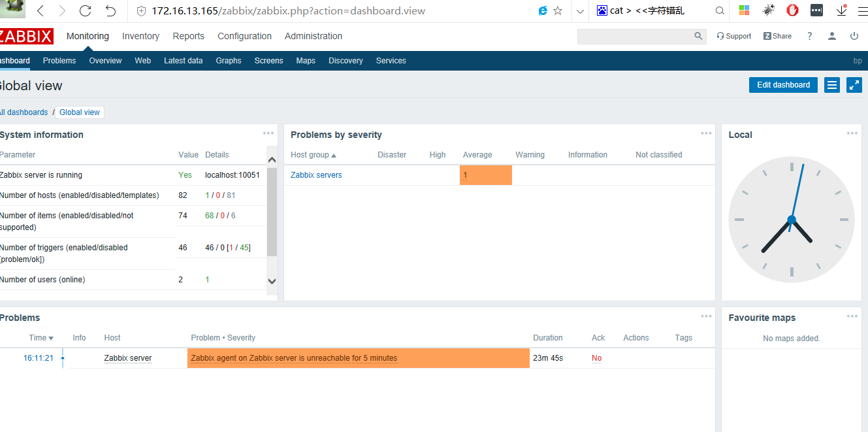Click the System information scrollbar down arrow
This screenshot has width=868, height=432.
coord(272,281)
